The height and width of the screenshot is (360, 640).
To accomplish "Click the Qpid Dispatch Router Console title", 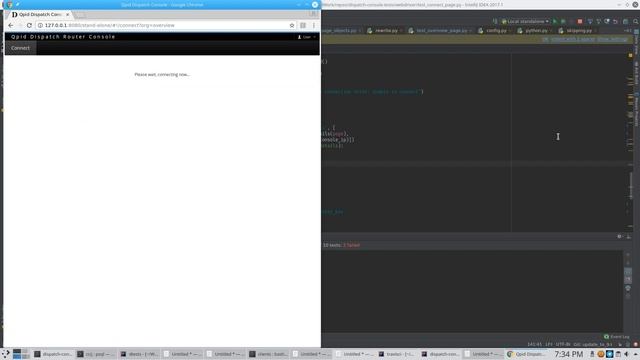I will click(63, 37).
